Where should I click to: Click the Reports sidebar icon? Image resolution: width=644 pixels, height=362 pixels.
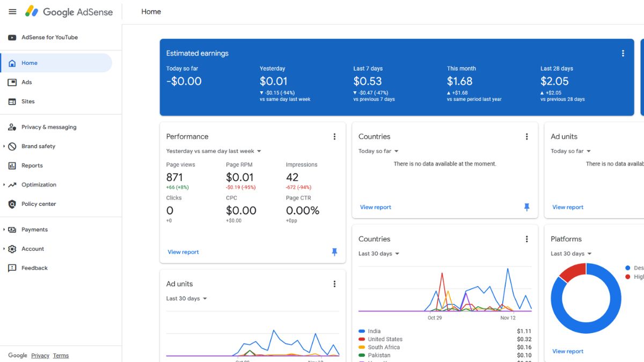pos(11,165)
